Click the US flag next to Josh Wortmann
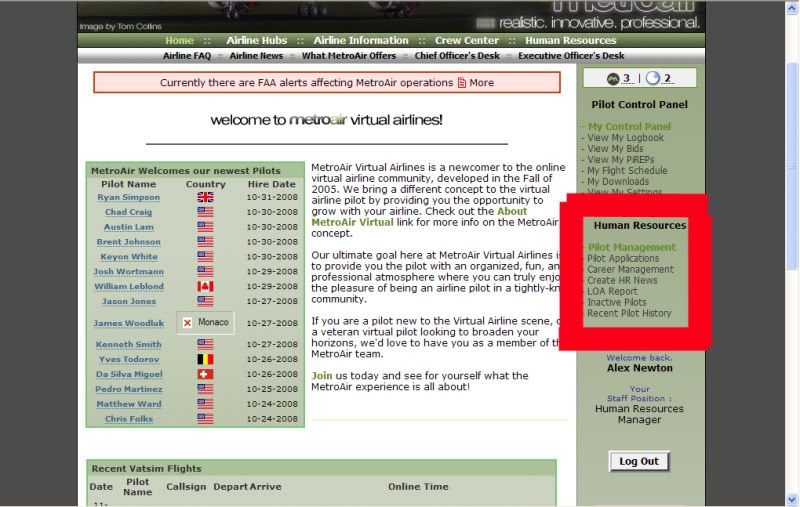800x507 pixels. [x=205, y=271]
